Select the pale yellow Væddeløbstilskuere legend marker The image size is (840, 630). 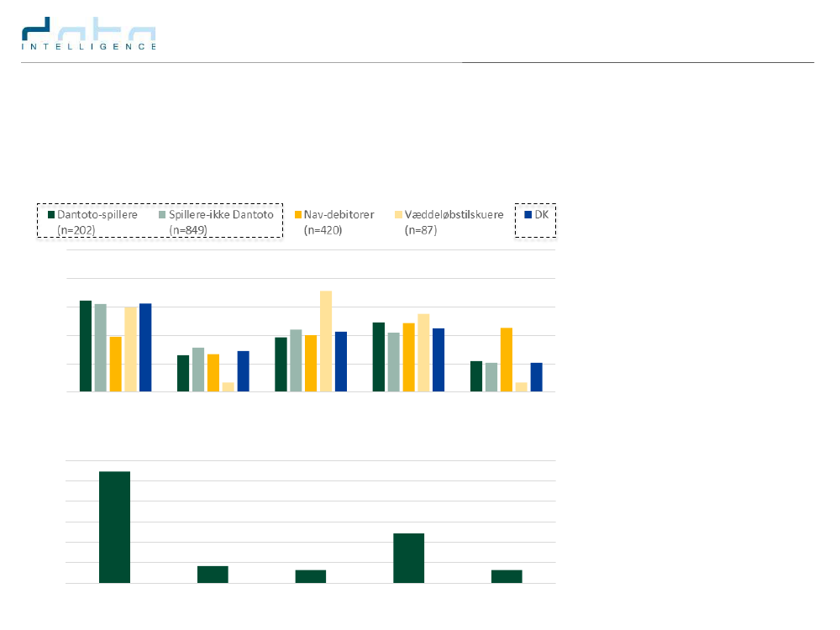398,215
